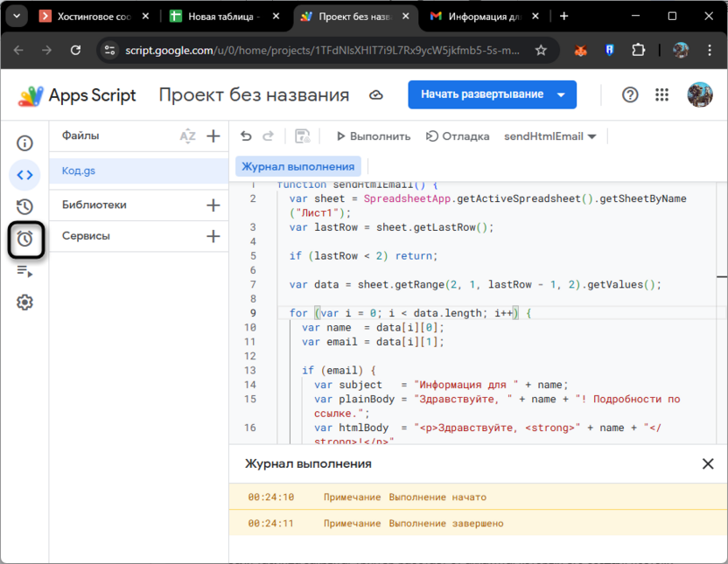
Task: Open Apps Script help
Action: point(630,94)
